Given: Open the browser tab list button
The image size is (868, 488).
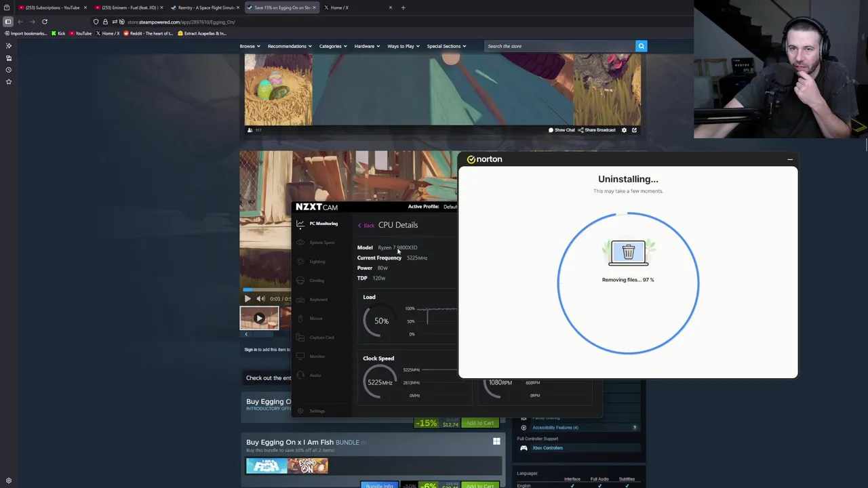Looking at the screenshot, I should pos(7,7).
